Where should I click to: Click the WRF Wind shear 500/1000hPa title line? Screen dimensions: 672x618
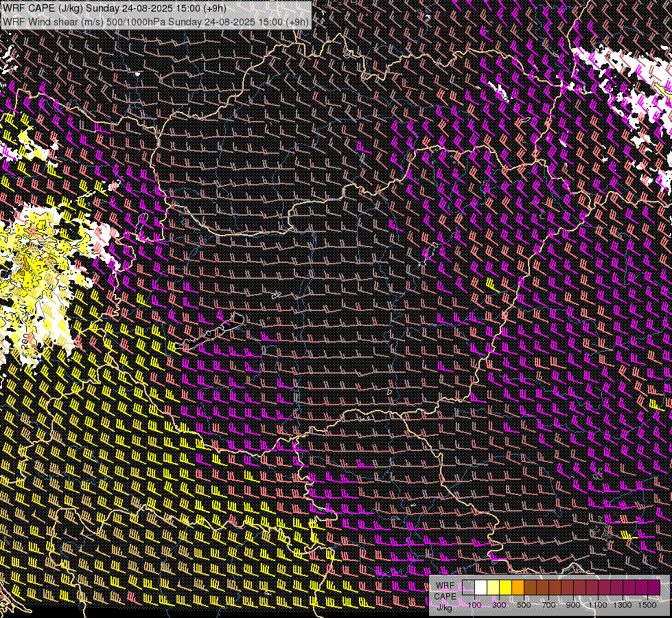(156, 21)
